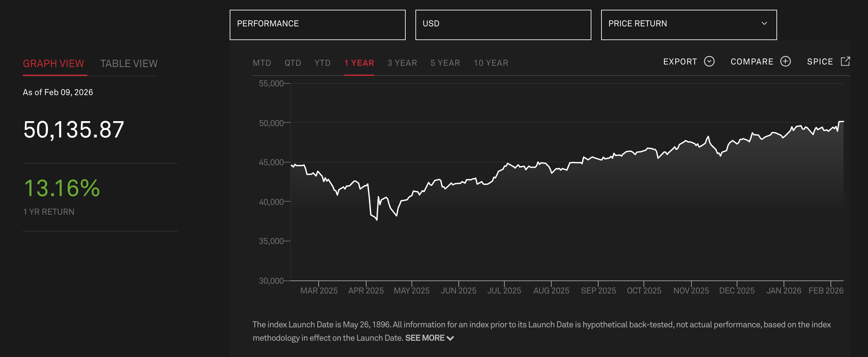Switch chart to 5 Year range

coord(445,63)
